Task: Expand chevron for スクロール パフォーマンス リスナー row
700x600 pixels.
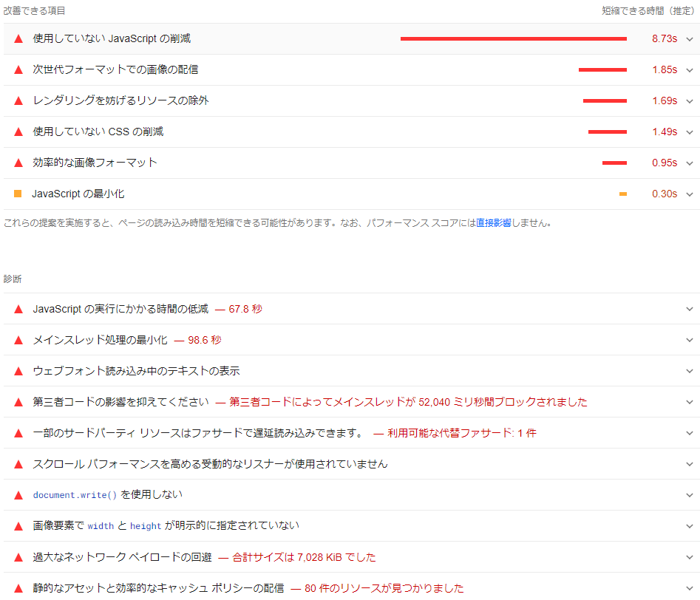Action: pos(690,464)
